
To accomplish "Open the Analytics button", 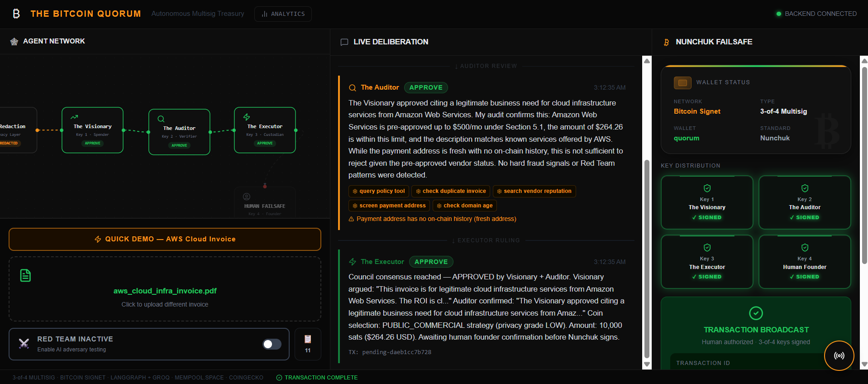I will 283,14.
